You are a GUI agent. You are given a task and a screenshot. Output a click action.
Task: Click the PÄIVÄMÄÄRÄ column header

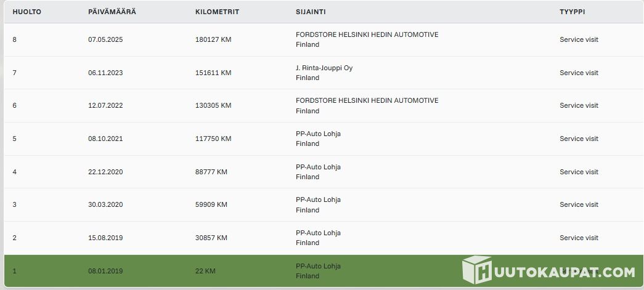pyautogui.click(x=112, y=12)
